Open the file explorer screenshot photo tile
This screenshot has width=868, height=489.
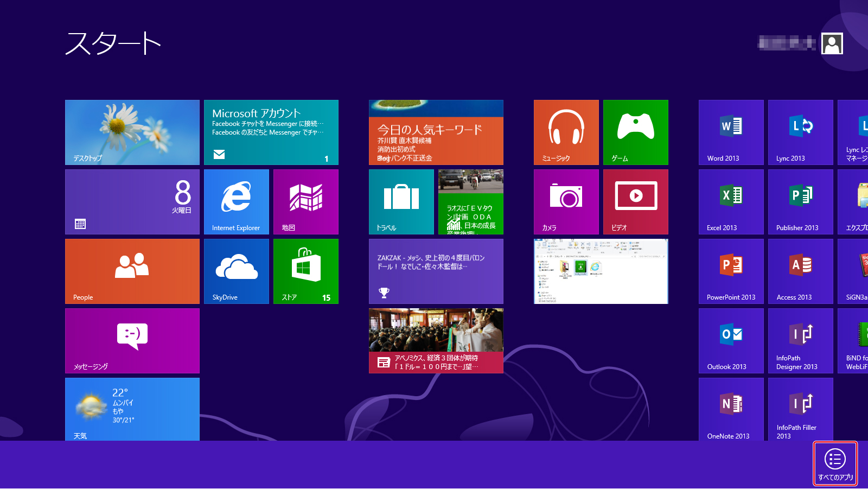(x=601, y=271)
